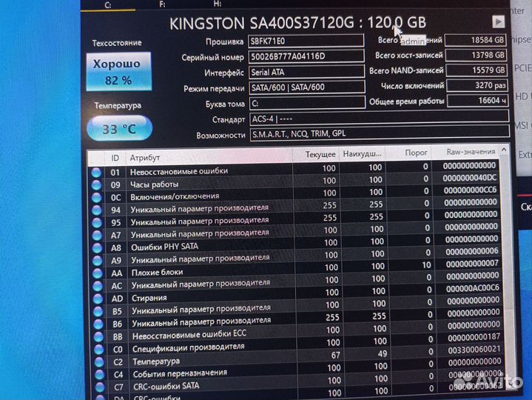The width and height of the screenshot is (532, 400).
Task: Click raw value 000000AC00C6
Action: coord(473,288)
